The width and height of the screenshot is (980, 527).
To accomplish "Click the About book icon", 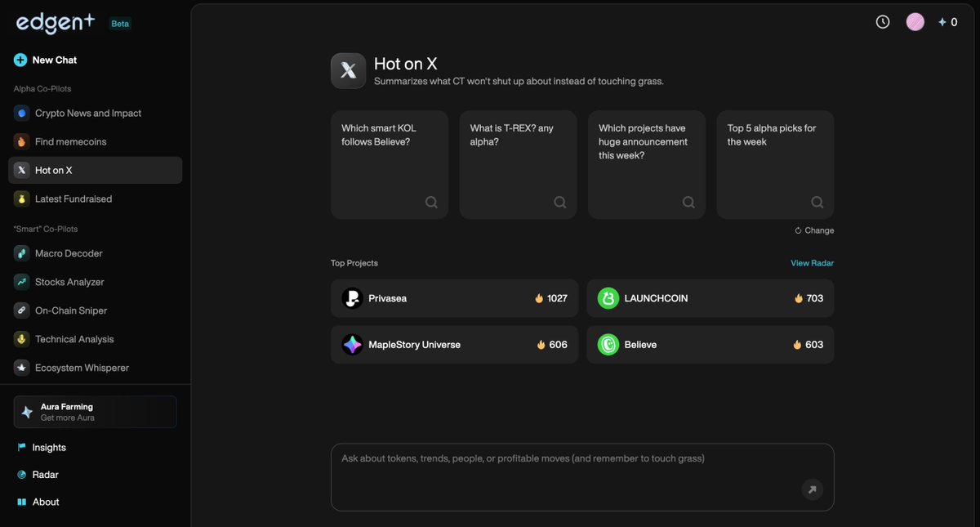I will pos(21,502).
